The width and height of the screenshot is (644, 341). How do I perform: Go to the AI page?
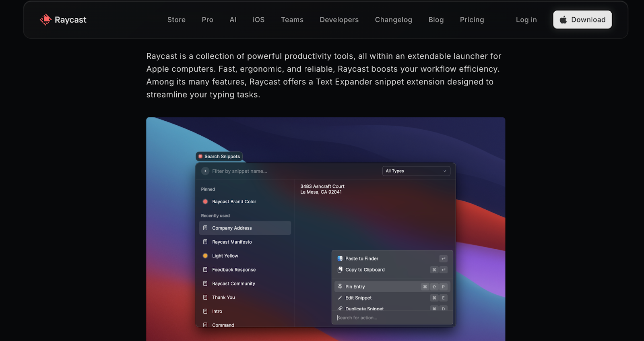[x=233, y=20]
